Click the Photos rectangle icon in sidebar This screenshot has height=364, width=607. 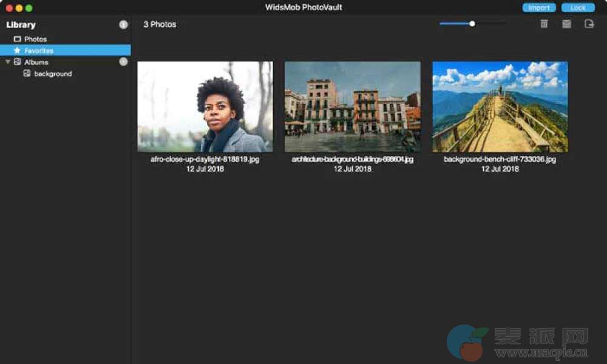(17, 39)
